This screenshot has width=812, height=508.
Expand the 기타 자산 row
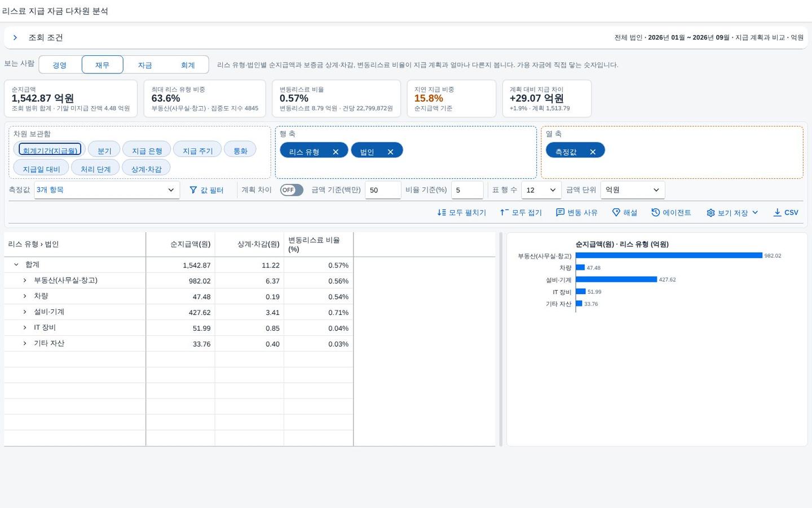[25, 344]
